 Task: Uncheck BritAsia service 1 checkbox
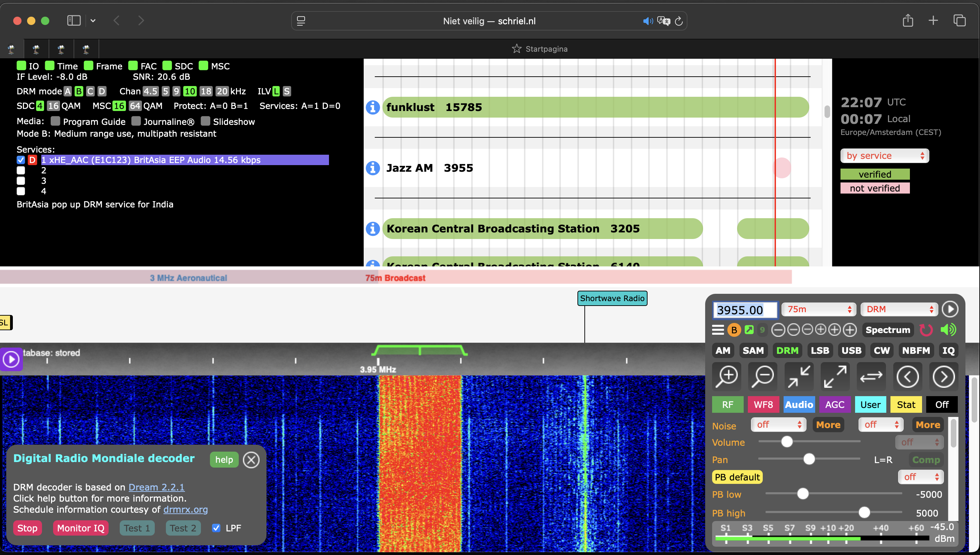point(21,160)
